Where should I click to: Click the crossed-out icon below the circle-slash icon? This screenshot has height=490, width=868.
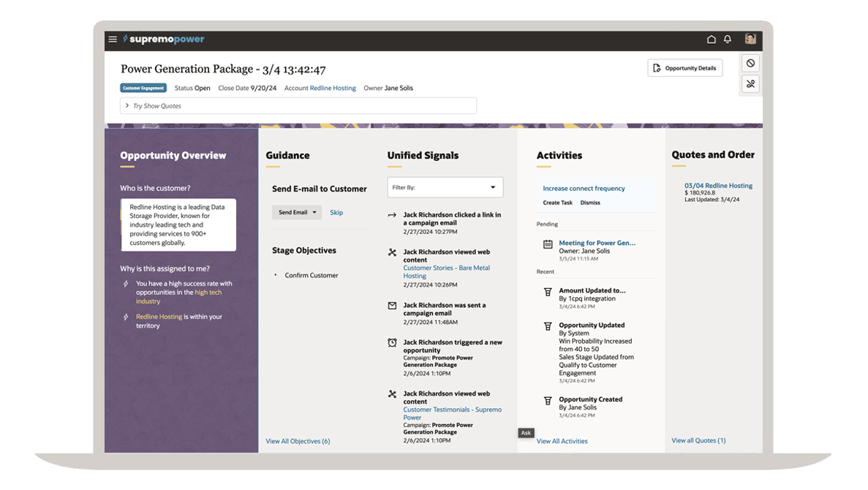pos(750,84)
